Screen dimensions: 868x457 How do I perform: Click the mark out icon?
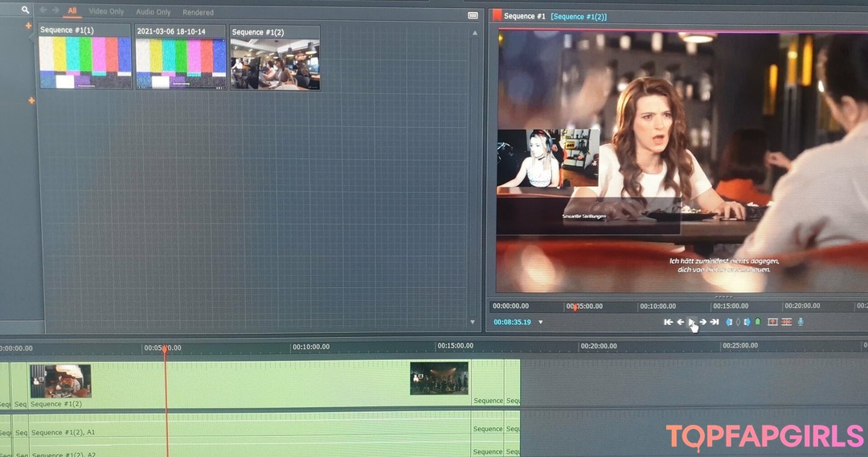[x=747, y=322]
